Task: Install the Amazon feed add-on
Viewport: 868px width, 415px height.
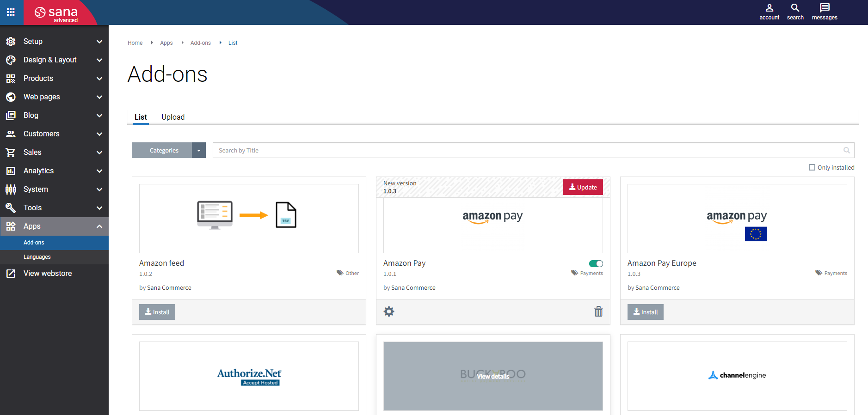Action: pos(157,312)
